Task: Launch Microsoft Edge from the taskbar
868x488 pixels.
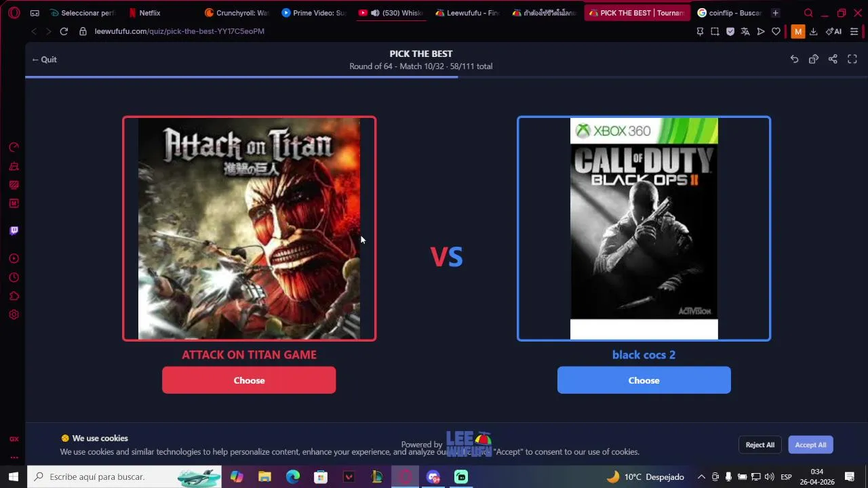Action: coord(292,476)
